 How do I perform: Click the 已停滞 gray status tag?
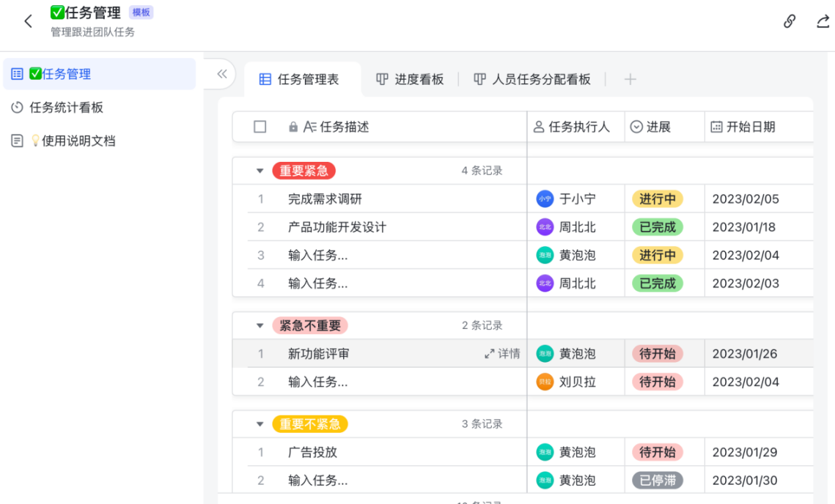point(657,481)
